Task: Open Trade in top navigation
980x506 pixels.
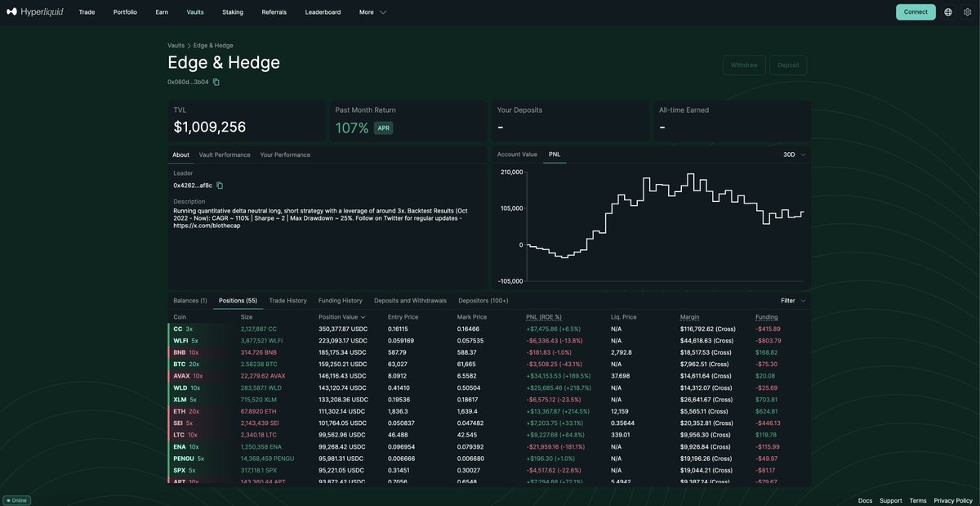Action: click(87, 12)
